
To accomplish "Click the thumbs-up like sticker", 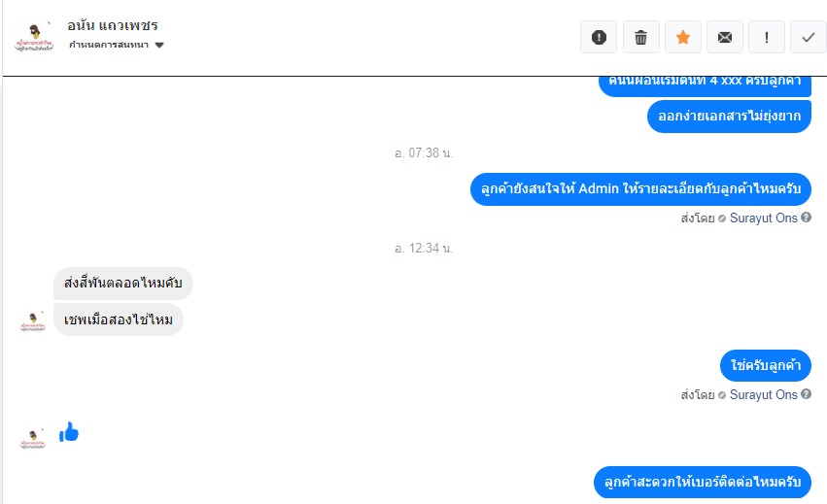I will (69, 432).
